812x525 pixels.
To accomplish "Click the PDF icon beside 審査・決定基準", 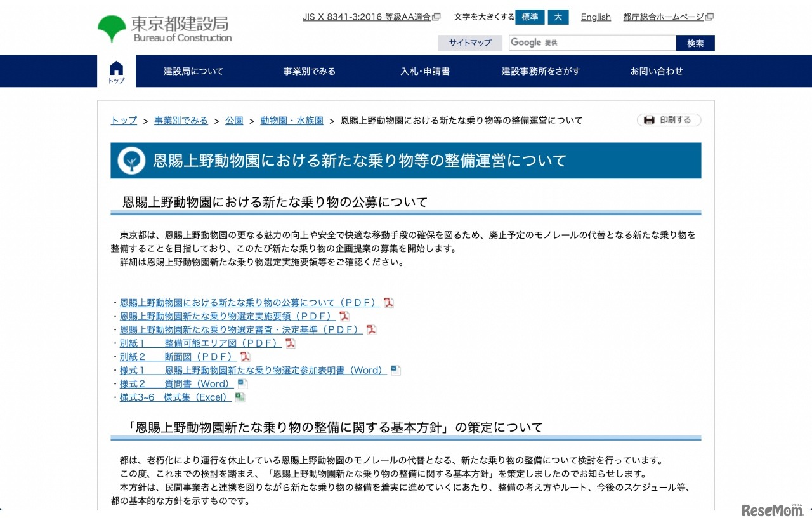I will point(371,329).
